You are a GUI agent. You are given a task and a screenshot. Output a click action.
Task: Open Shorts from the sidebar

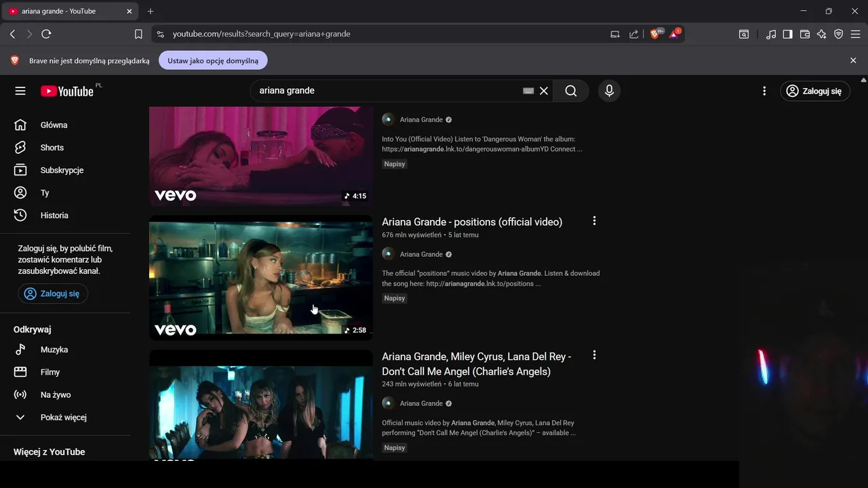[x=65, y=147]
